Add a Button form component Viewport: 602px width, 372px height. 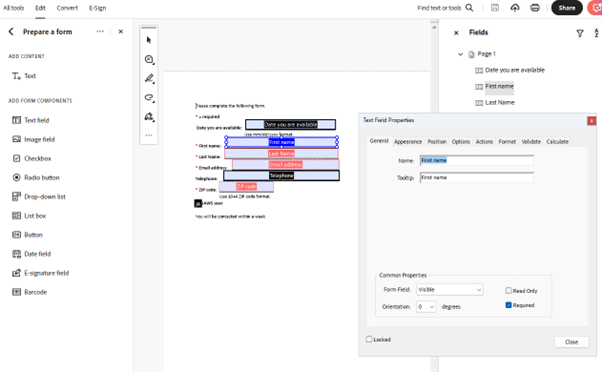click(27, 235)
